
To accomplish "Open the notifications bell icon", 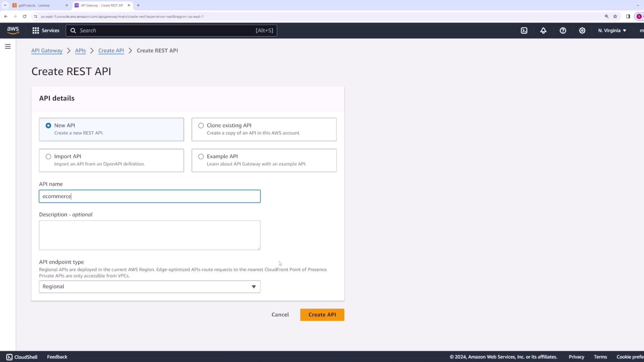I will tap(543, 31).
